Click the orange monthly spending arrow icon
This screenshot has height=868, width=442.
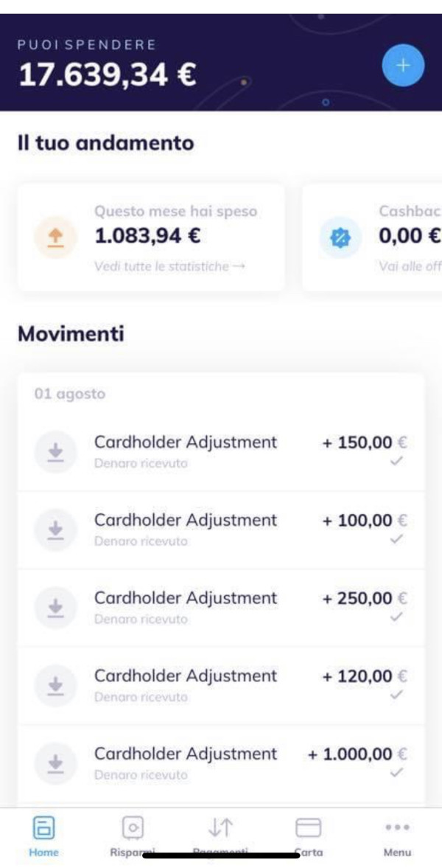point(55,237)
